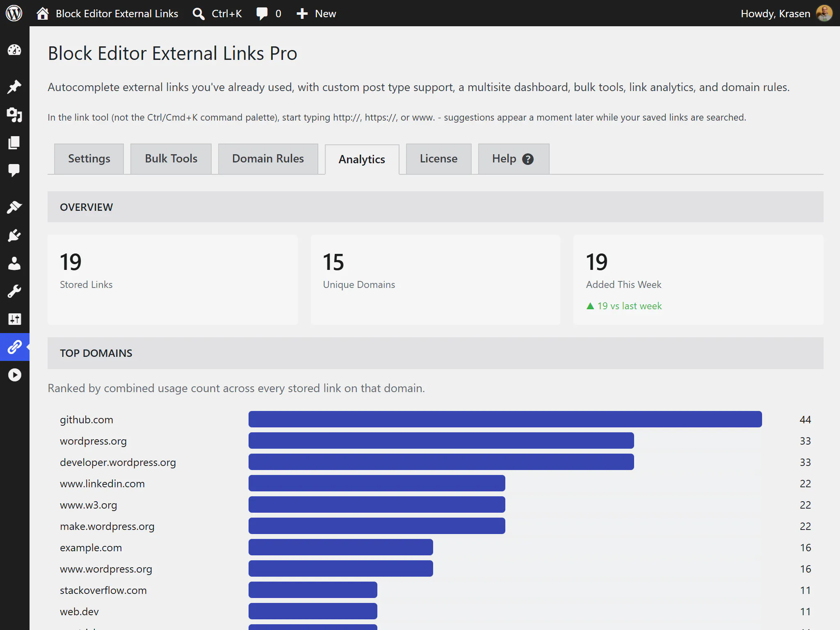
Task: Click the New label in admin bar
Action: [326, 14]
